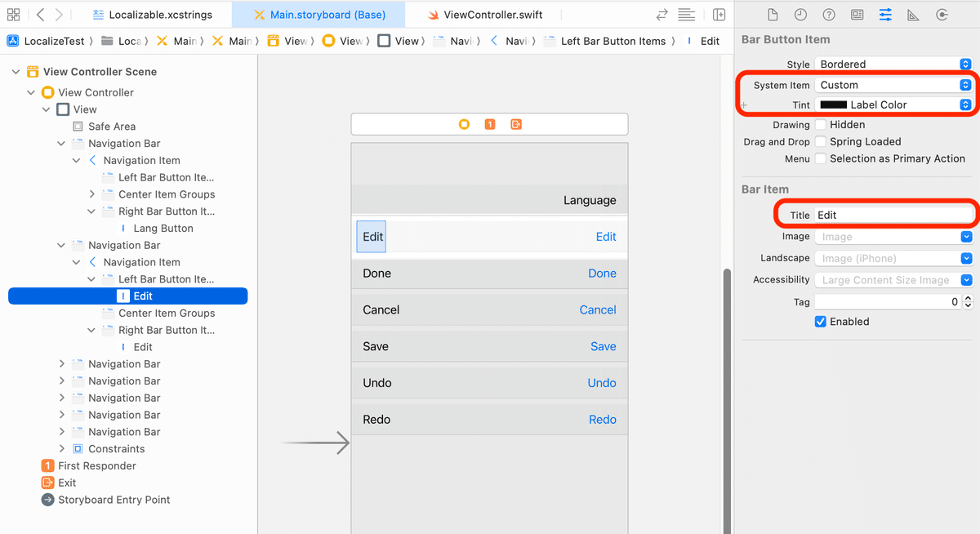The height and width of the screenshot is (534, 980).
Task: Open the editor options lines icon
Action: pyautogui.click(x=687, y=15)
